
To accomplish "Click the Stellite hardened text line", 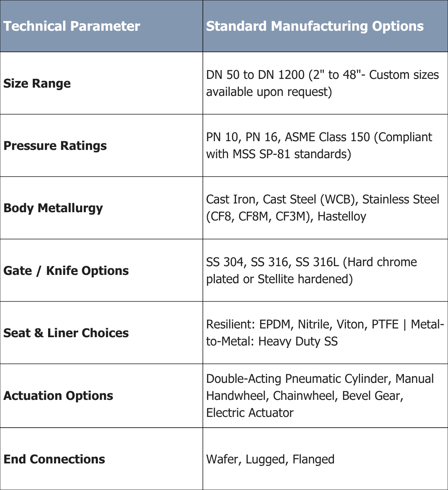I will point(280,279).
